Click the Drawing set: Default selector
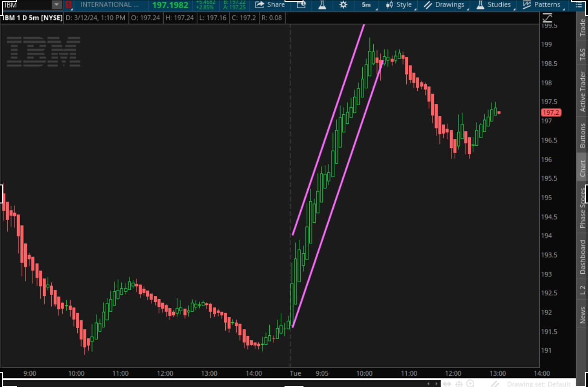The width and height of the screenshot is (588, 387). [x=538, y=384]
